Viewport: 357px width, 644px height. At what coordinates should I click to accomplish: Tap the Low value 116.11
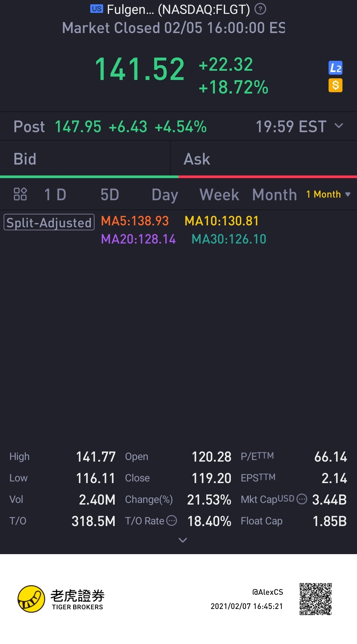tap(96, 478)
